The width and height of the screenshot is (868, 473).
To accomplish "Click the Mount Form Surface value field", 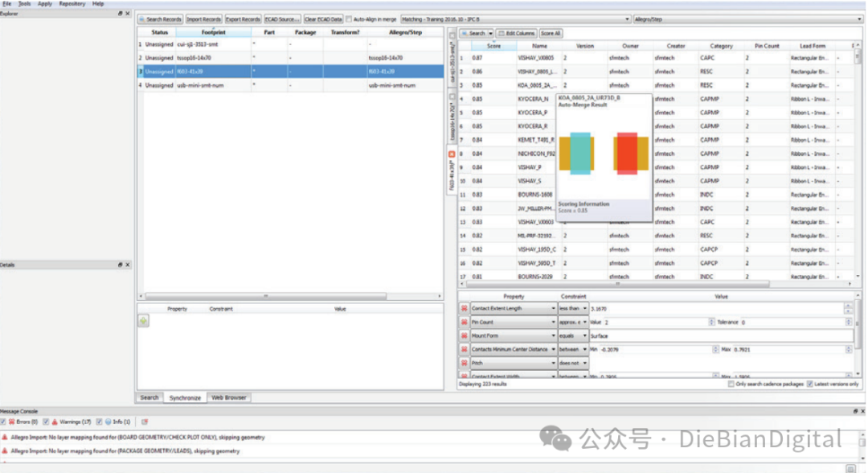I will point(721,335).
